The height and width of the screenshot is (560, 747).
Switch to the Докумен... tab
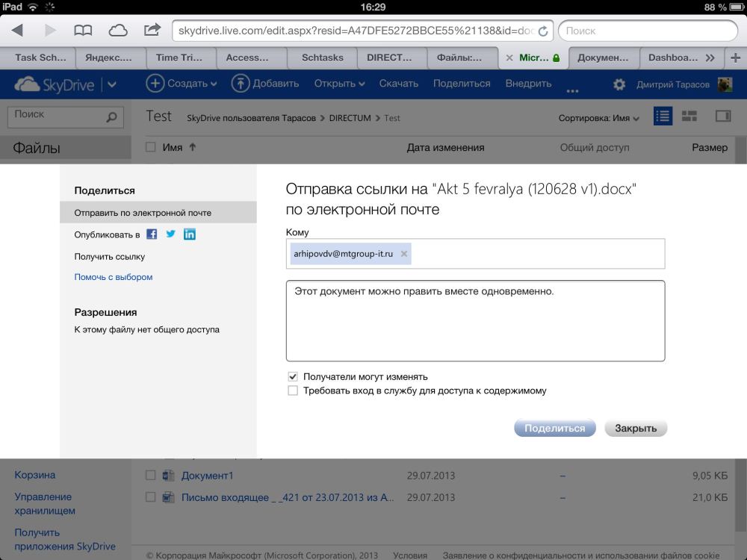(603, 57)
